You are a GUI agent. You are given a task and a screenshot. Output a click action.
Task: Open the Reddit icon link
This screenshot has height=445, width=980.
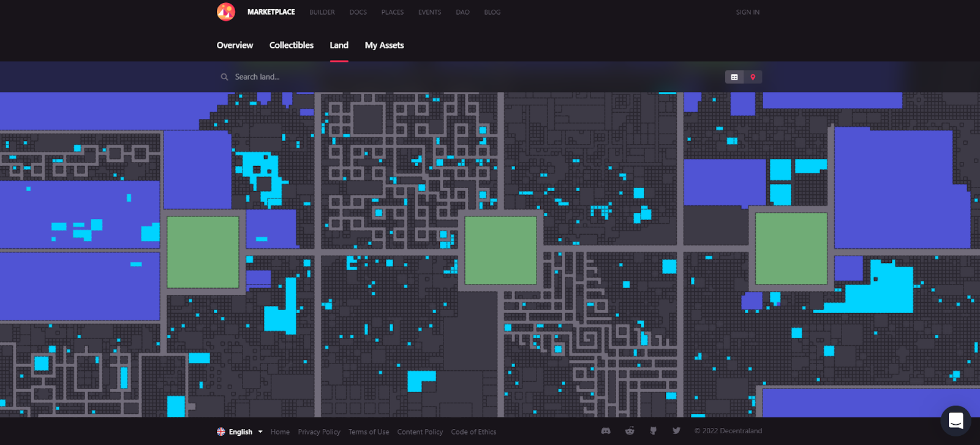[x=630, y=431]
